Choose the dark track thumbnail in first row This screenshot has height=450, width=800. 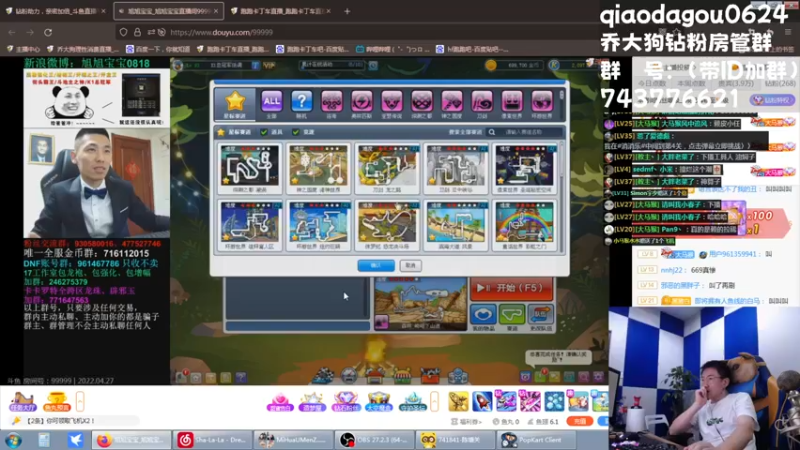click(x=249, y=168)
